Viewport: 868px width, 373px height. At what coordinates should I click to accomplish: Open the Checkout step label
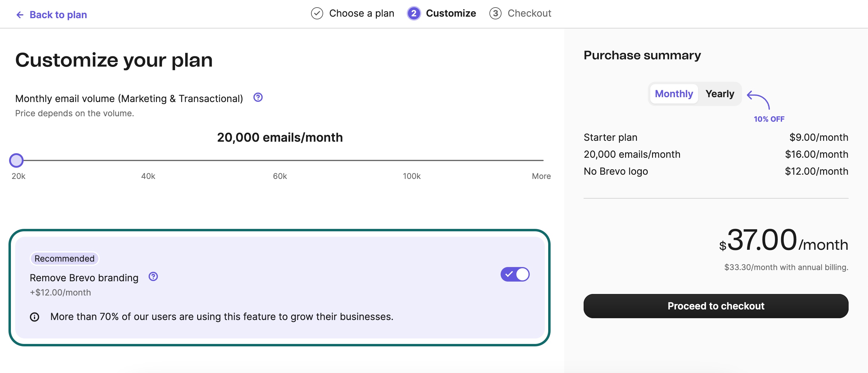tap(529, 14)
